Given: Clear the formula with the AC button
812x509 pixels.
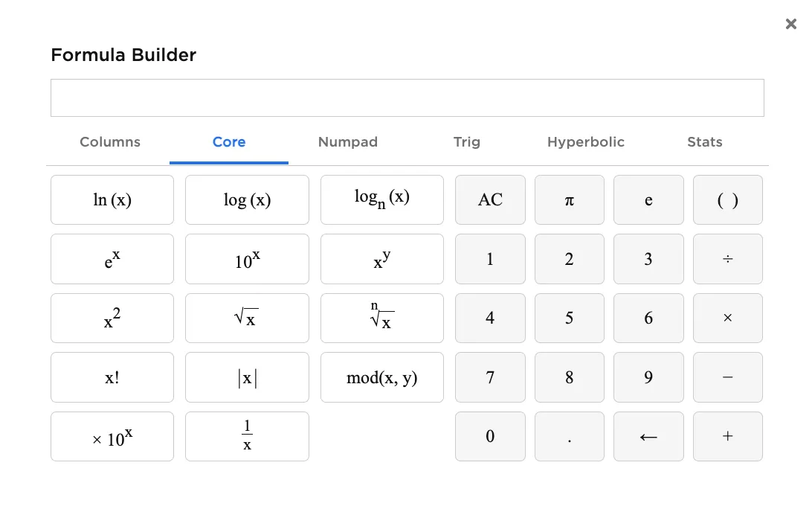Looking at the screenshot, I should [x=490, y=199].
